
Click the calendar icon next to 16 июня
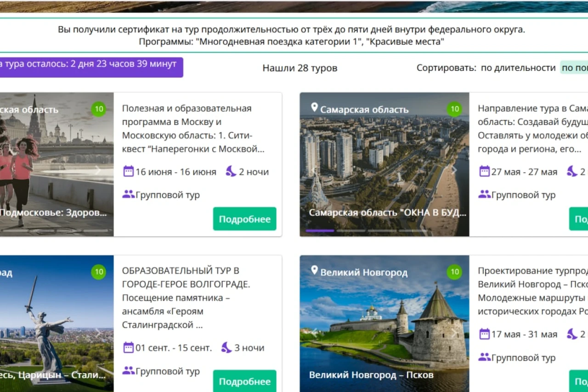point(128,171)
